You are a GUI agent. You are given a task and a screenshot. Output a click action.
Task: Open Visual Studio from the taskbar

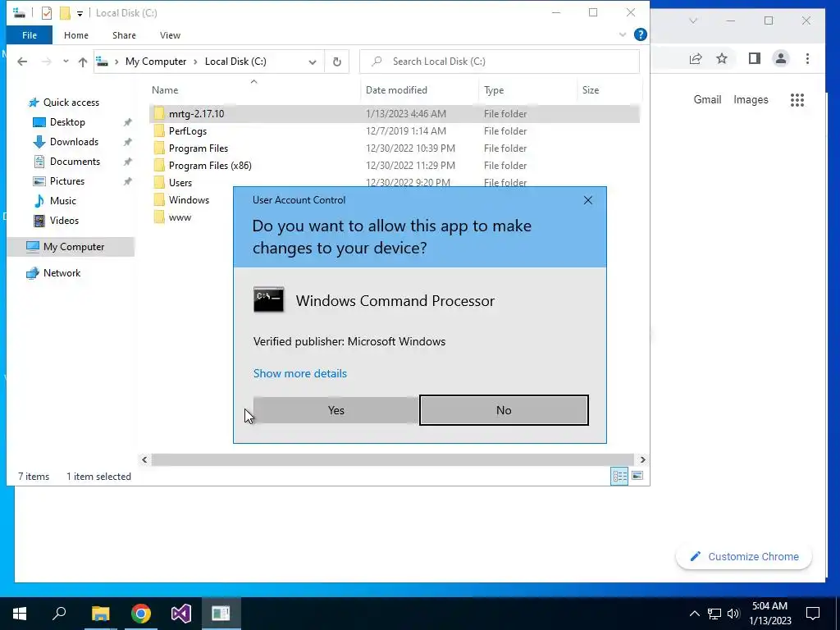point(181,614)
